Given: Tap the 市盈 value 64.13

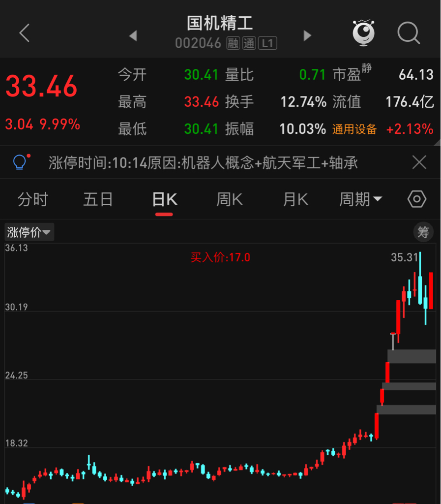Looking at the screenshot, I should coord(416,75).
